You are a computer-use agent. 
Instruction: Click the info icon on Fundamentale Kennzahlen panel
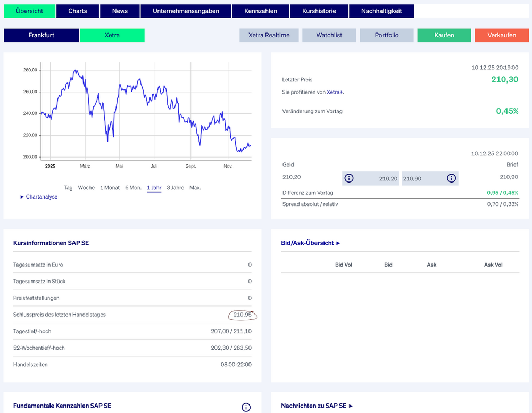pos(246,406)
